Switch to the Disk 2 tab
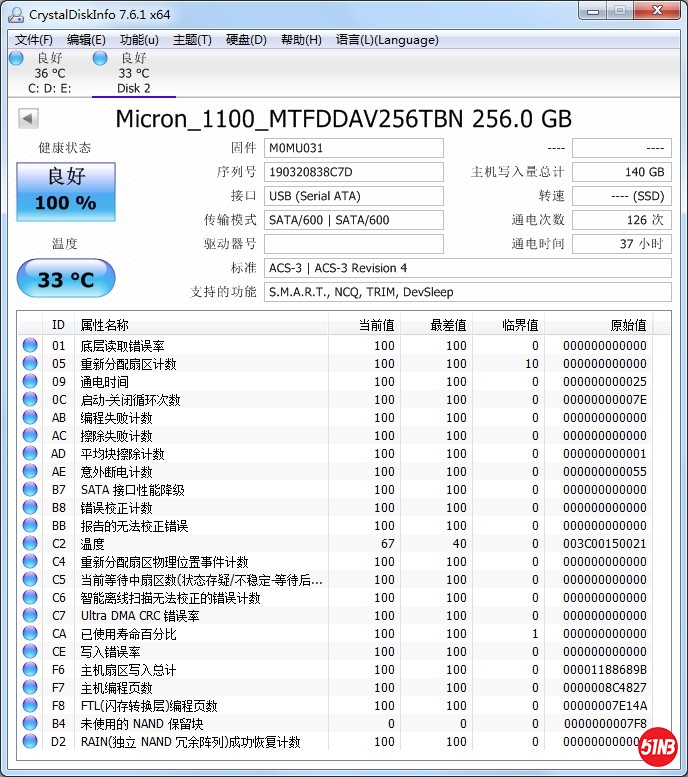This screenshot has height=777, width=688. point(133,73)
